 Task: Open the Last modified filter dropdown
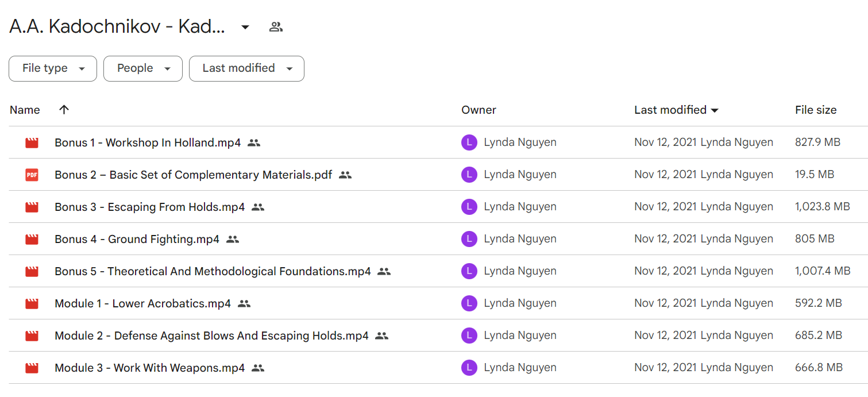[246, 68]
